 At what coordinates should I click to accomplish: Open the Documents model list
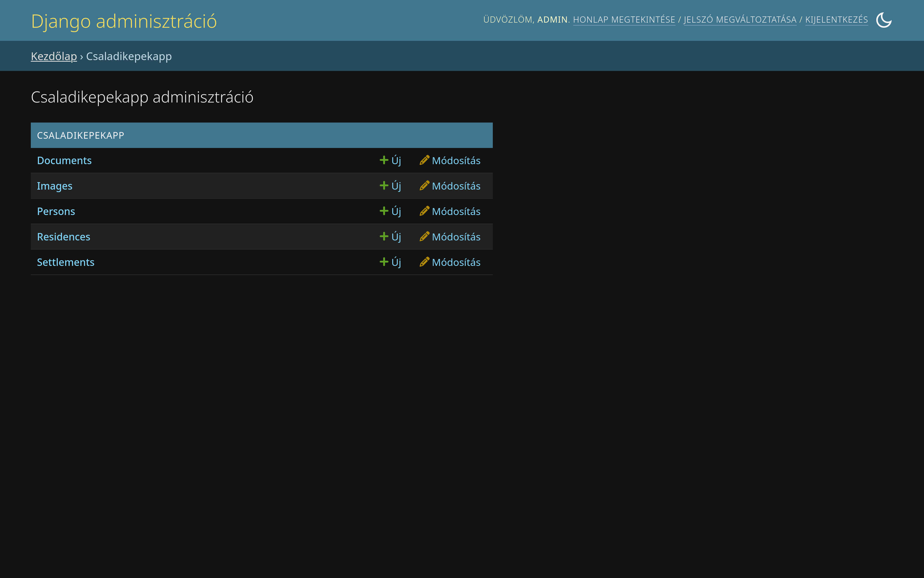tap(64, 161)
